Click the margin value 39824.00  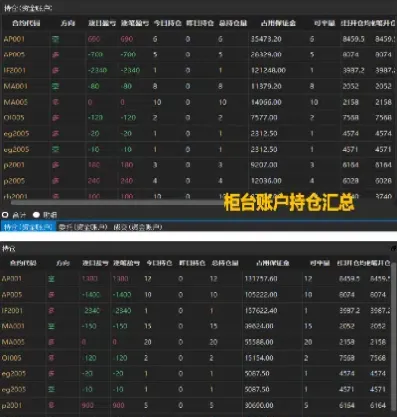pos(259,326)
